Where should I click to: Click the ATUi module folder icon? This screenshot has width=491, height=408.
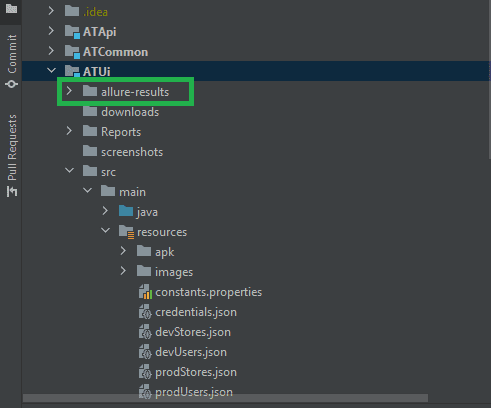72,71
